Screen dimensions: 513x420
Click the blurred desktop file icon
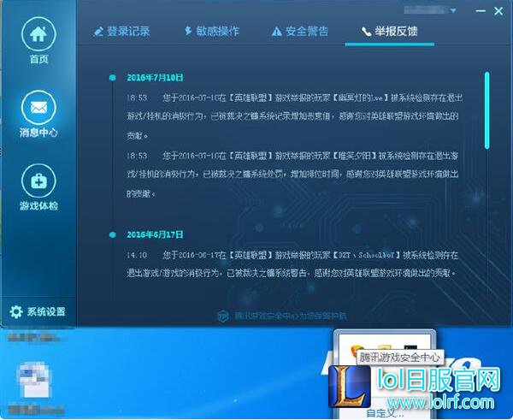[34, 381]
